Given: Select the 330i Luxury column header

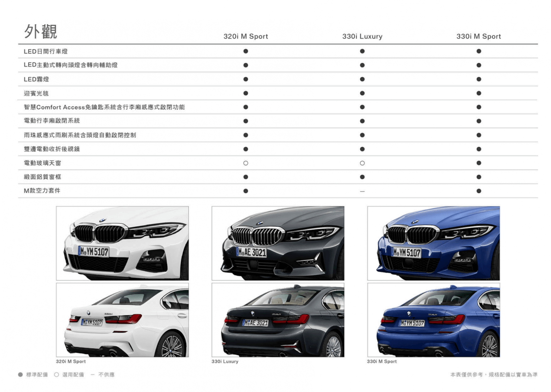Looking at the screenshot, I should [362, 36].
